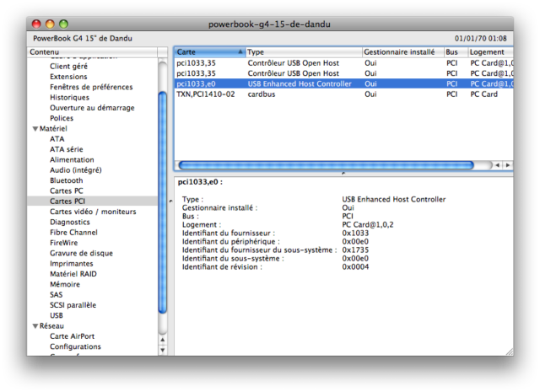Image resolution: width=540 pixels, height=392 pixels.
Task: Click the sidebar vertical scrollbar thumb
Action: click(163, 202)
